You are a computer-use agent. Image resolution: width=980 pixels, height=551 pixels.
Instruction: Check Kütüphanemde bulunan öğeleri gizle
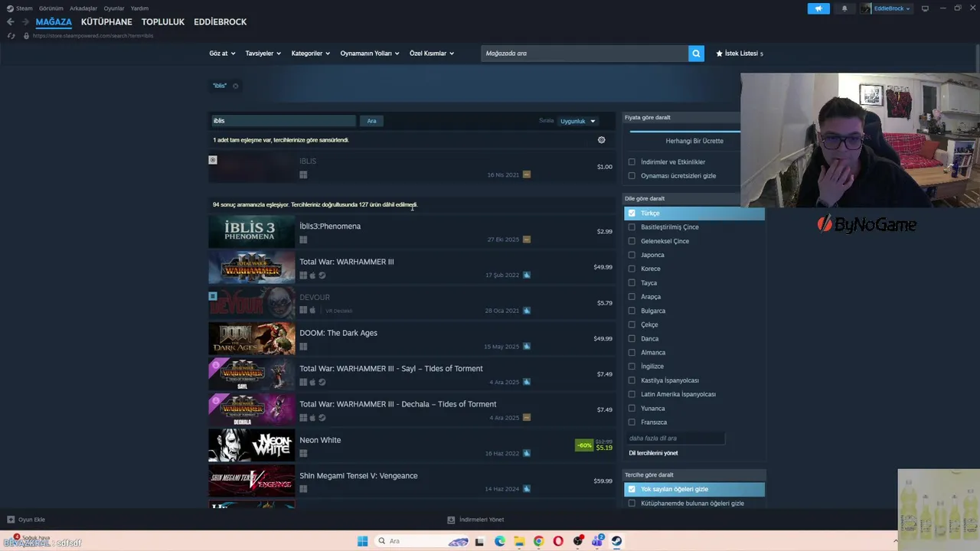(632, 504)
